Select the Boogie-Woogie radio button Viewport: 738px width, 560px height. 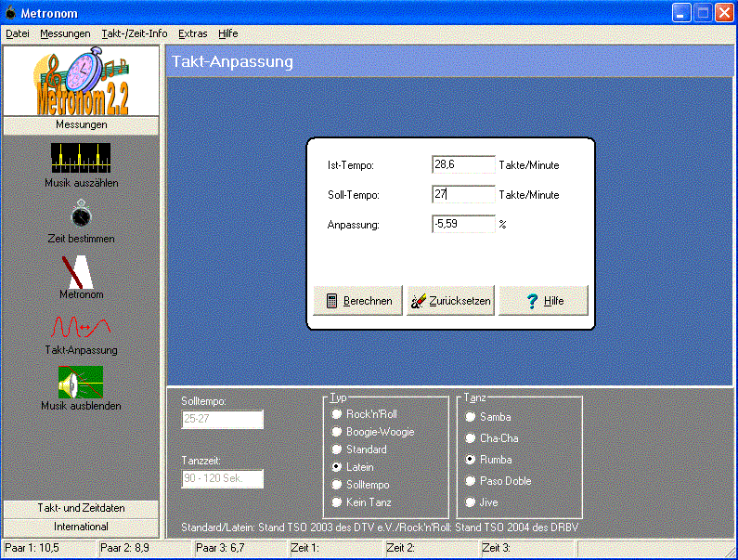coord(337,432)
